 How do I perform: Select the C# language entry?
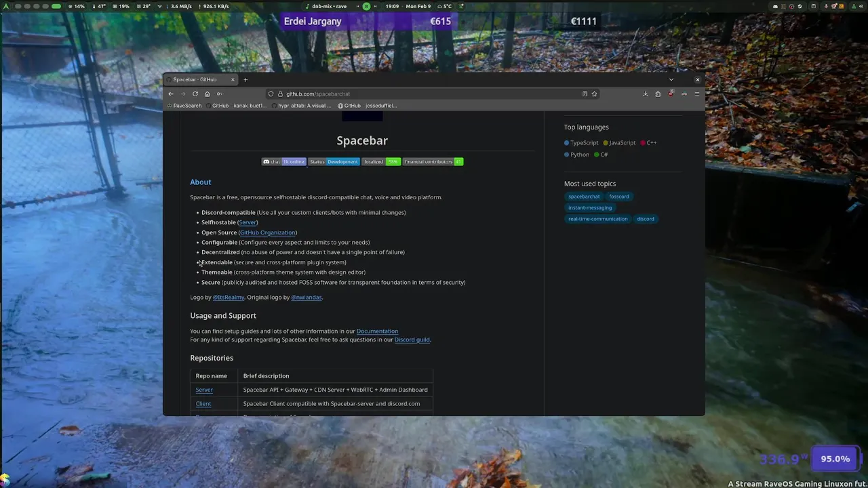point(601,155)
